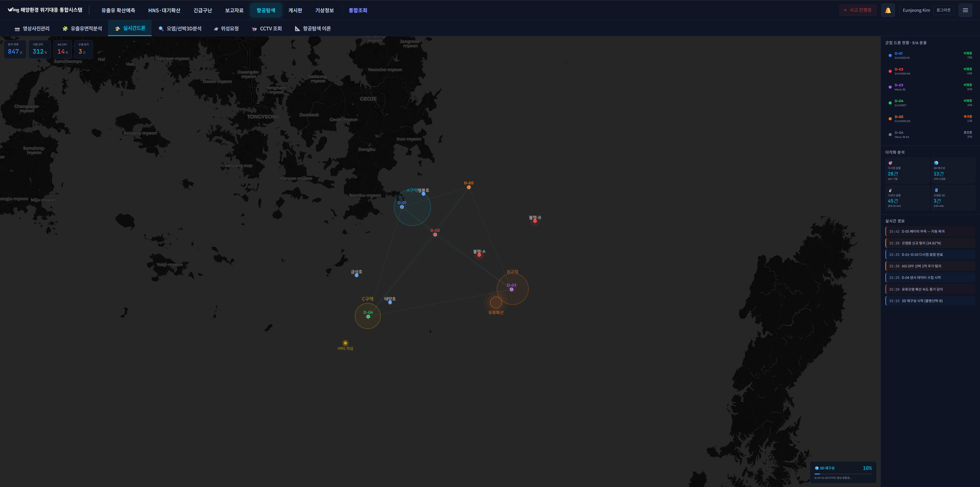Click the 3D 재구성 cube icon

[936, 163]
